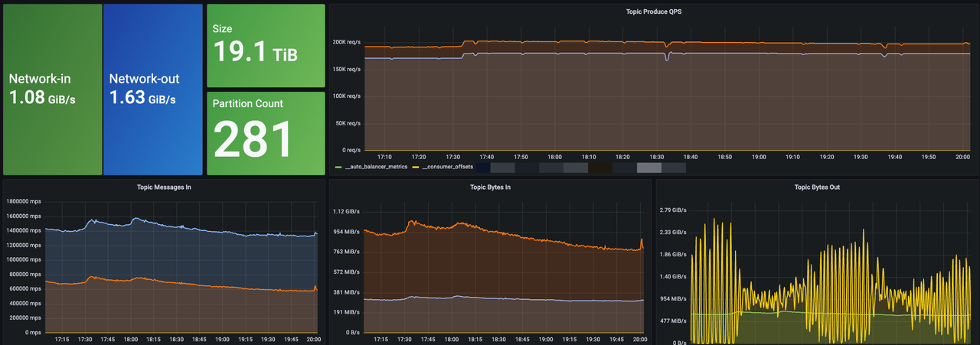
Task: Click the 150K req/s axis label
Action: coord(348,69)
